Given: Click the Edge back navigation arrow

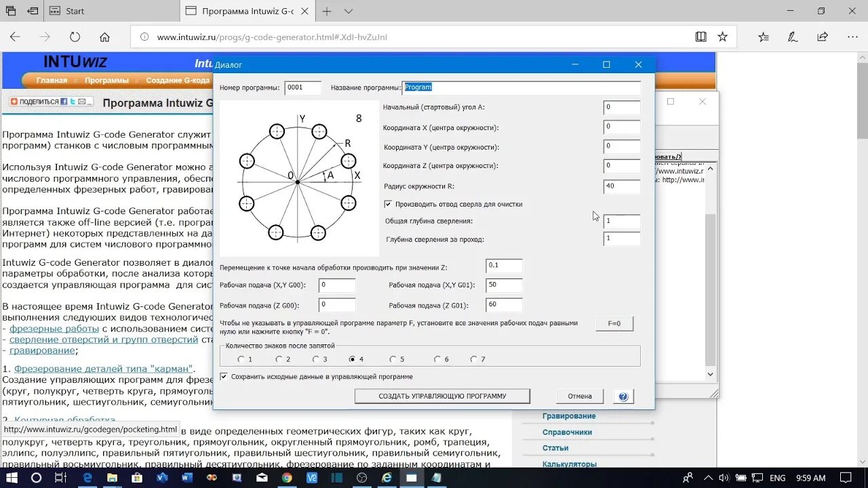Looking at the screenshot, I should tap(15, 37).
